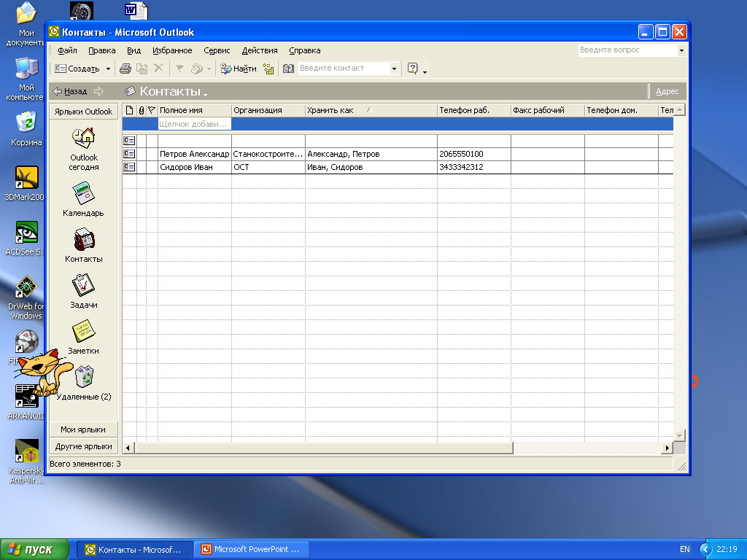Click the Адрес button in folder banner
747x560 pixels.
click(x=667, y=91)
